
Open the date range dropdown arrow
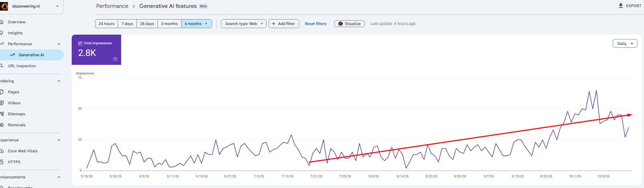(206, 24)
